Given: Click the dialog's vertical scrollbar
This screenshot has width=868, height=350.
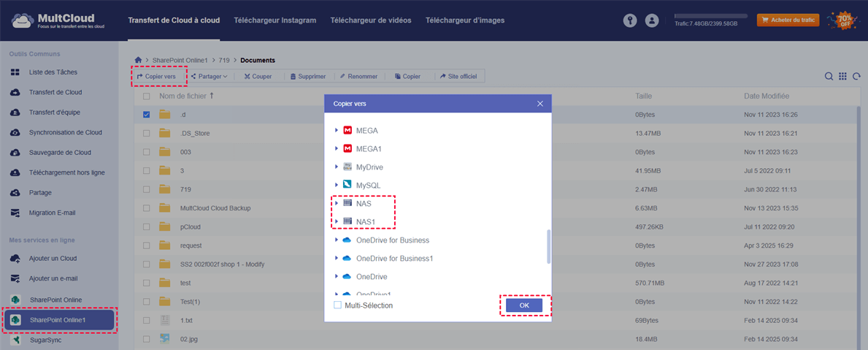Looking at the screenshot, I should [548, 246].
